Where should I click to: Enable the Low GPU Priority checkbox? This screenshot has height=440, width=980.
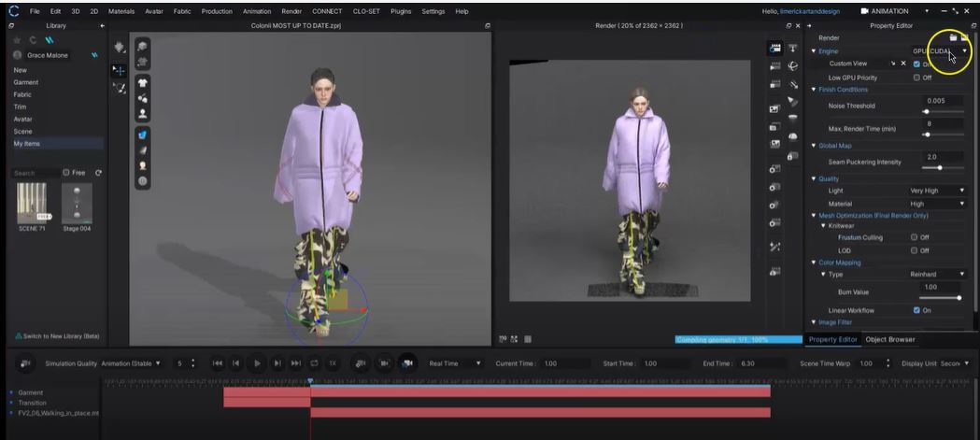click(x=916, y=78)
